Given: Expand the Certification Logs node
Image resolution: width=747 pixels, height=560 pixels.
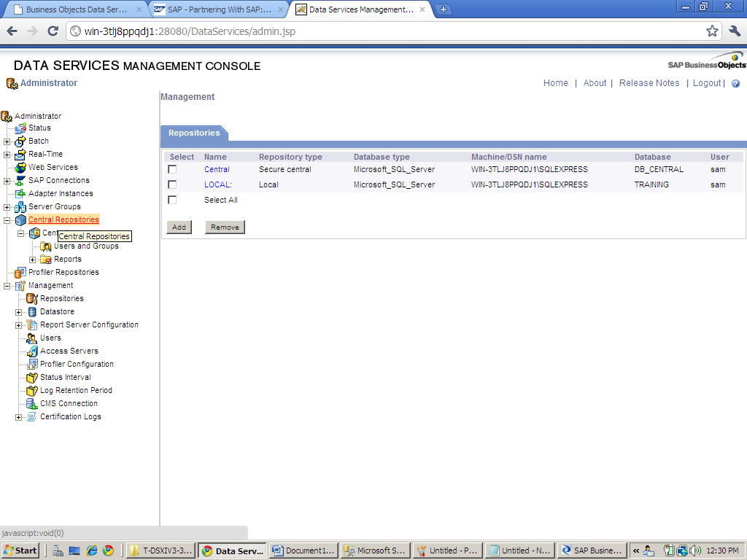Looking at the screenshot, I should 18,417.
